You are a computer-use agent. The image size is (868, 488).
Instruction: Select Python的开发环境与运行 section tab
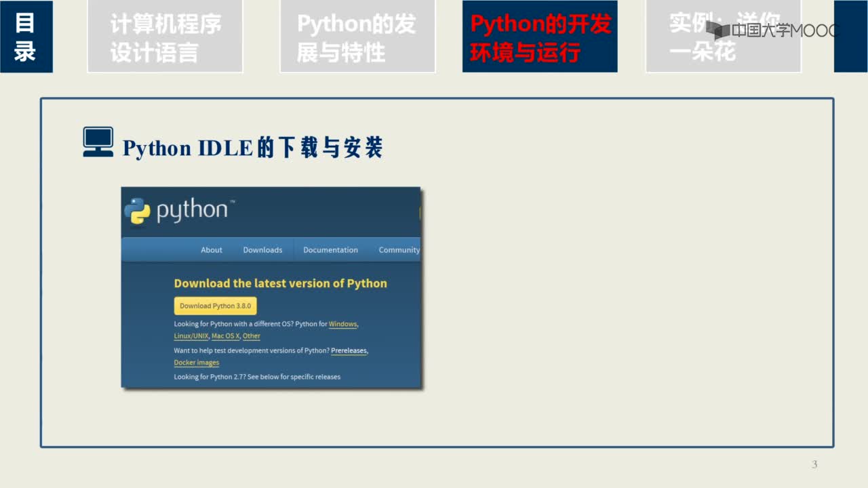[540, 37]
